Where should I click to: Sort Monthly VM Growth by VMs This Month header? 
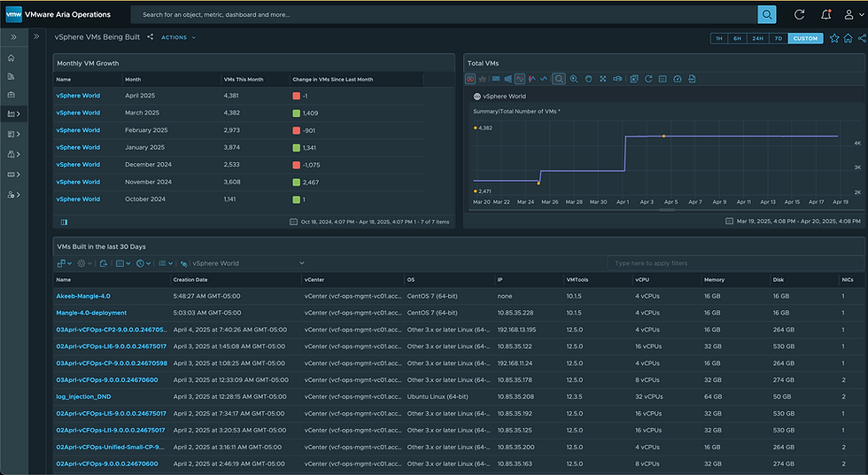244,80
